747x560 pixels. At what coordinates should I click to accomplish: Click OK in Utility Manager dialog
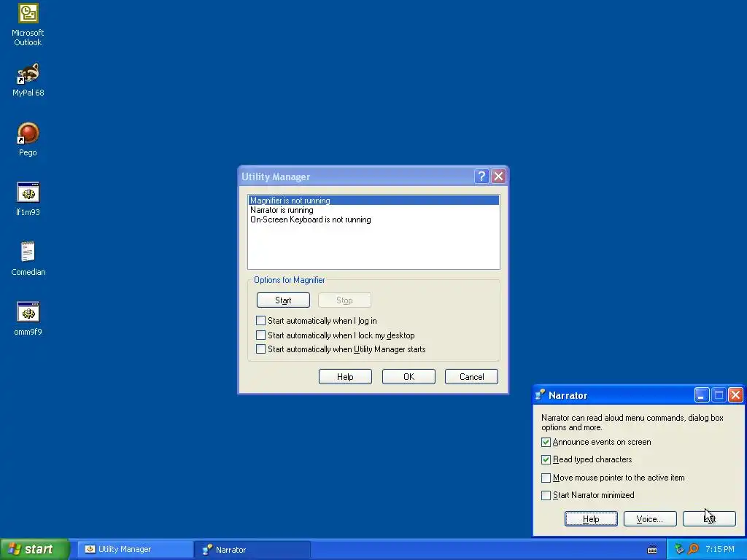pyautogui.click(x=409, y=377)
